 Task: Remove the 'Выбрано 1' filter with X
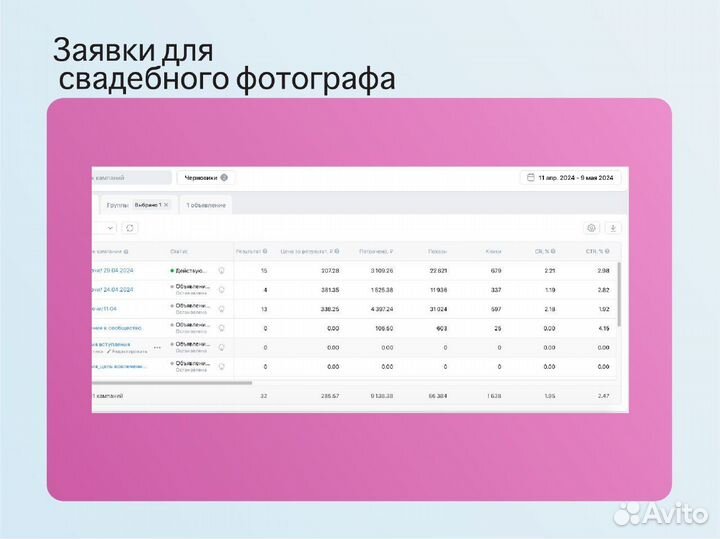(x=166, y=205)
